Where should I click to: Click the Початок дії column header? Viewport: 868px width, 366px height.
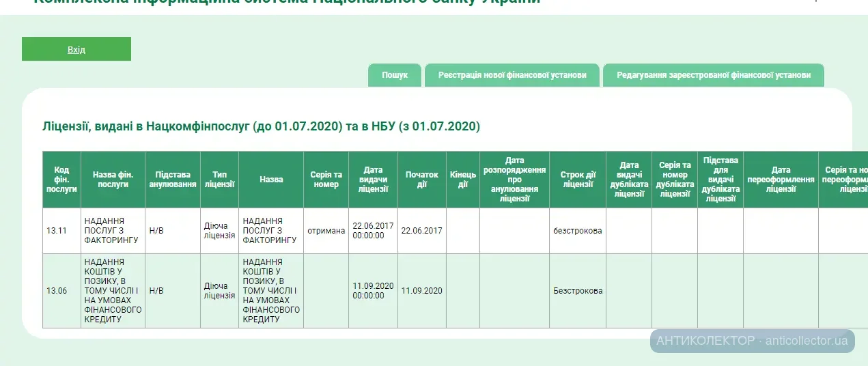tap(421, 180)
